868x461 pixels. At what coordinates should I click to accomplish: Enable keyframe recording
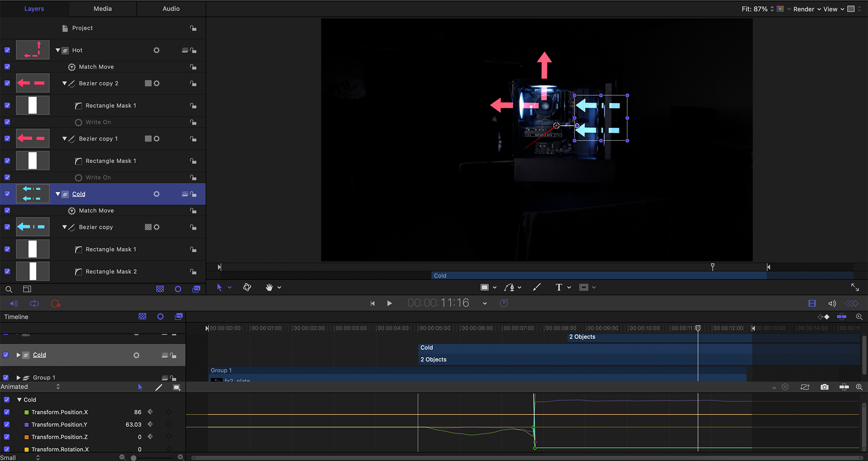pos(56,303)
